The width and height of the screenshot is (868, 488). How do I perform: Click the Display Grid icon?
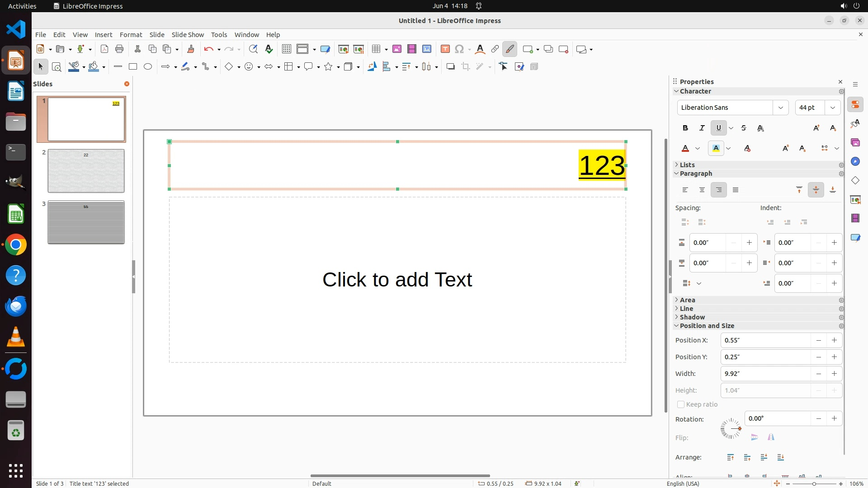(x=286, y=49)
